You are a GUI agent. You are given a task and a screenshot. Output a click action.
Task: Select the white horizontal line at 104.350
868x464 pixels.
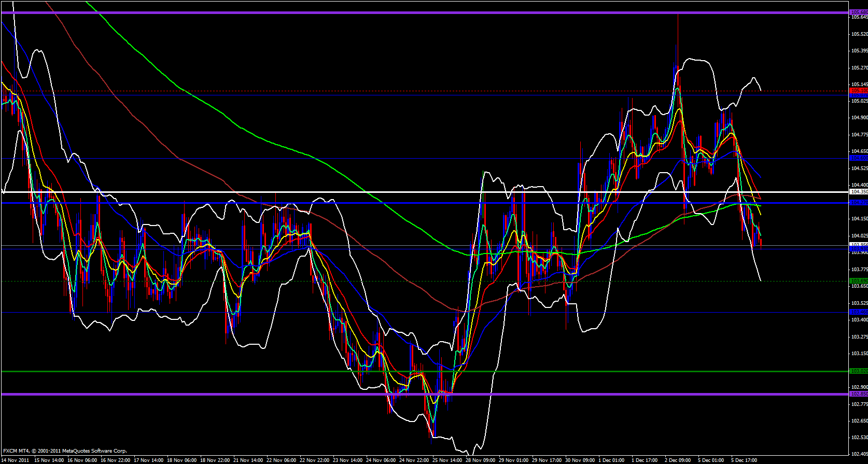pos(415,192)
